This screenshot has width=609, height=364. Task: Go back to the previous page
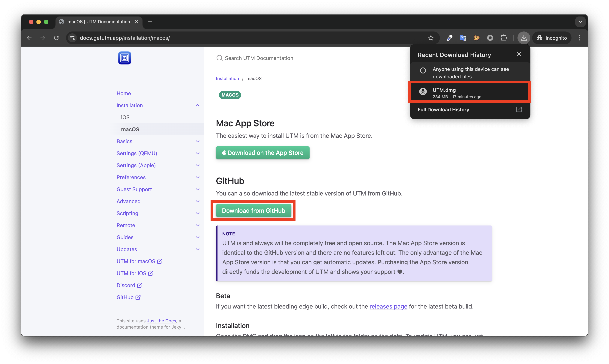click(29, 38)
